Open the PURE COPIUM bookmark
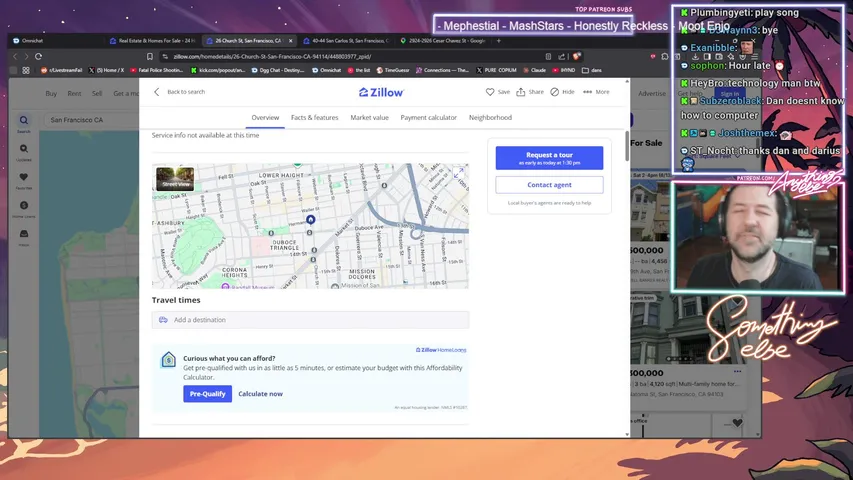Image resolution: width=853 pixels, height=480 pixels. [x=496, y=70]
